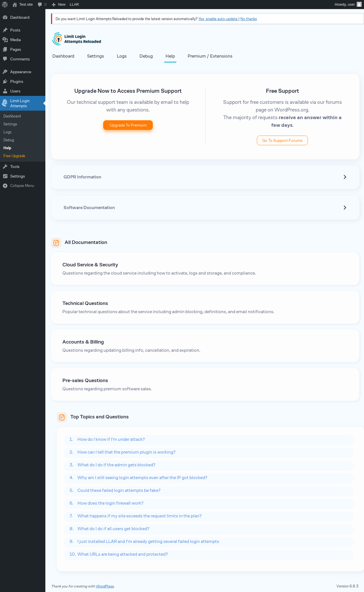Open question about still seeing login attempts after block

(142, 478)
